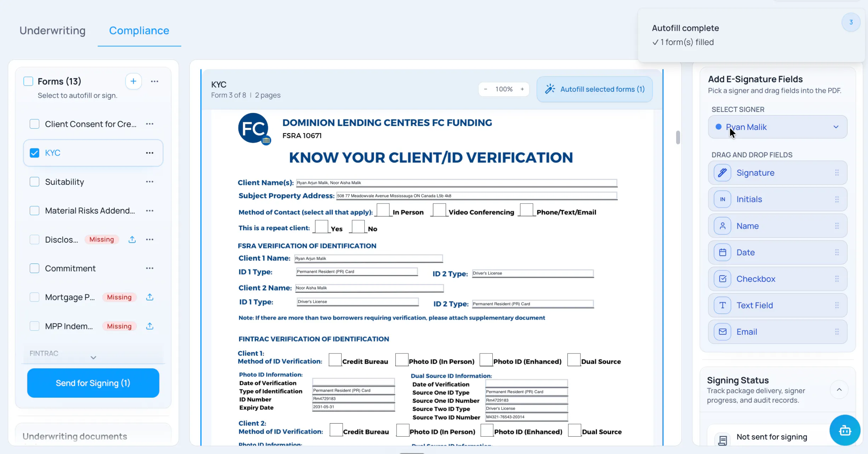This screenshot has width=868, height=454.
Task: Tick the repeat client Yes box
Action: pos(321,227)
